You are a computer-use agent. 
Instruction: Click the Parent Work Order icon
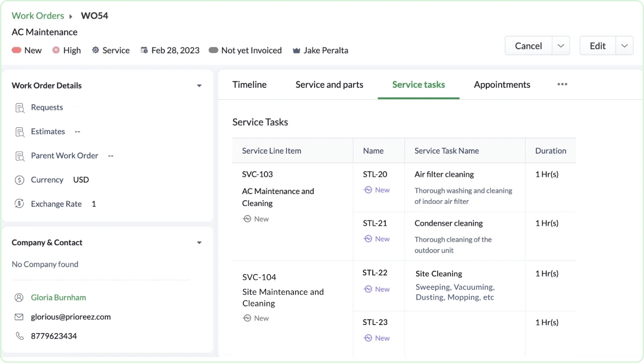pos(20,156)
